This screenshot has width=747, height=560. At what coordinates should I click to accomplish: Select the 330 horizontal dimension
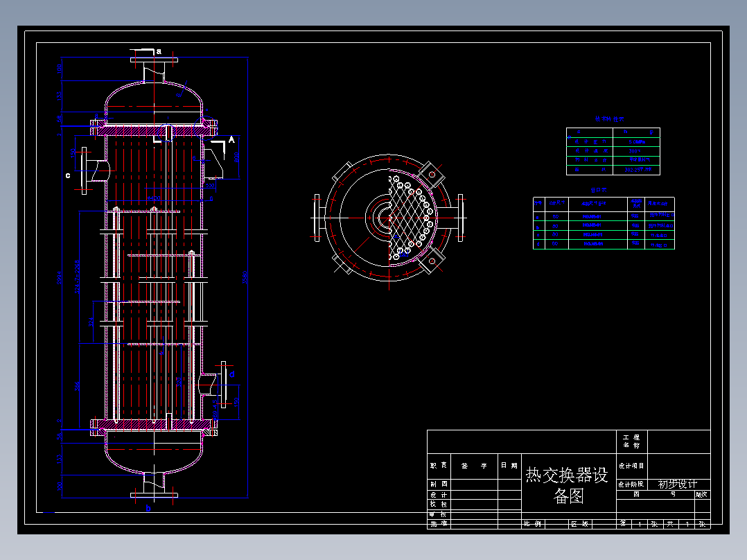tap(210, 186)
